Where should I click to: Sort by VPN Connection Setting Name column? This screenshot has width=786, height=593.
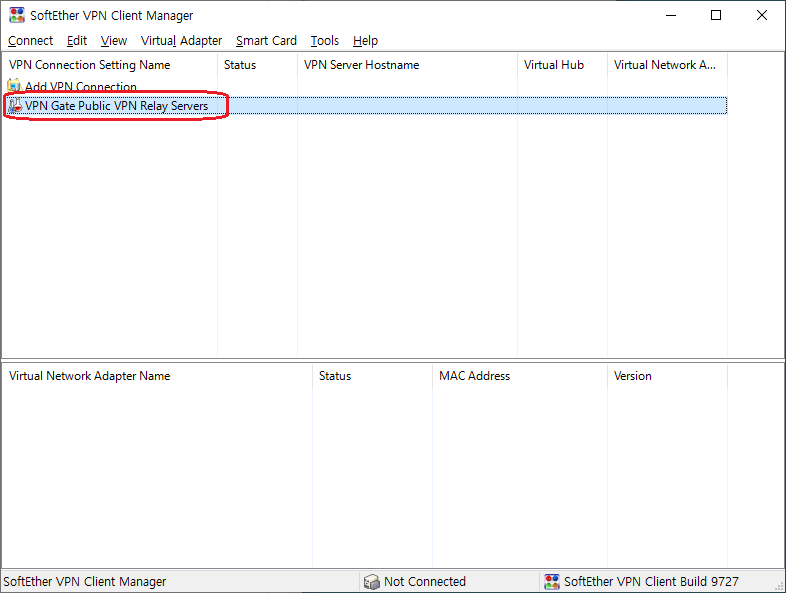pos(110,65)
